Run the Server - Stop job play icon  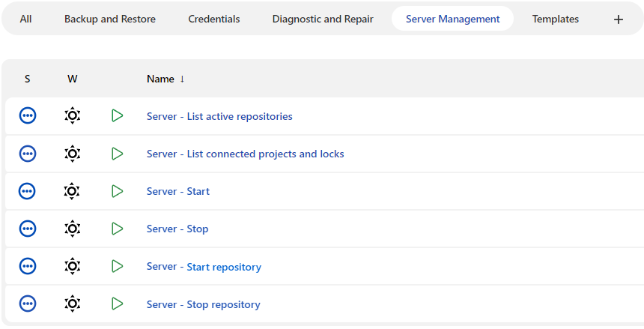117,229
